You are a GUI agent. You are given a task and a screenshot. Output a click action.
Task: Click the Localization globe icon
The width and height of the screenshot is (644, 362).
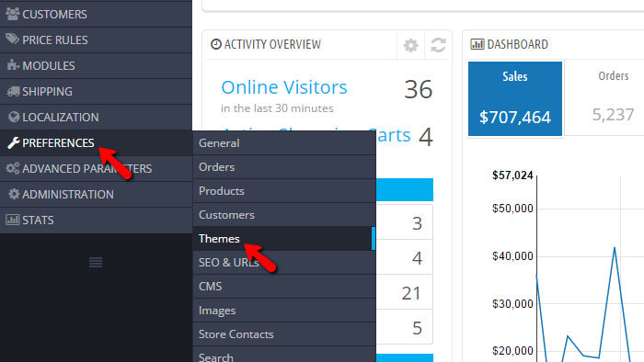tap(14, 117)
